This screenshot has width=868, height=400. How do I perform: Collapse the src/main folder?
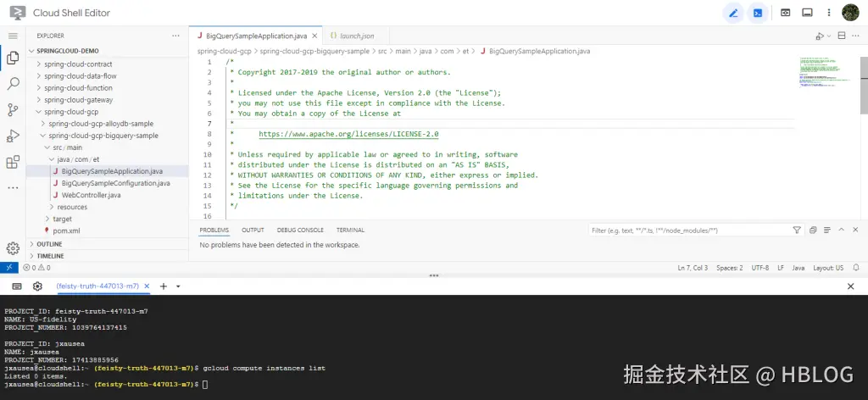[x=108, y=147]
